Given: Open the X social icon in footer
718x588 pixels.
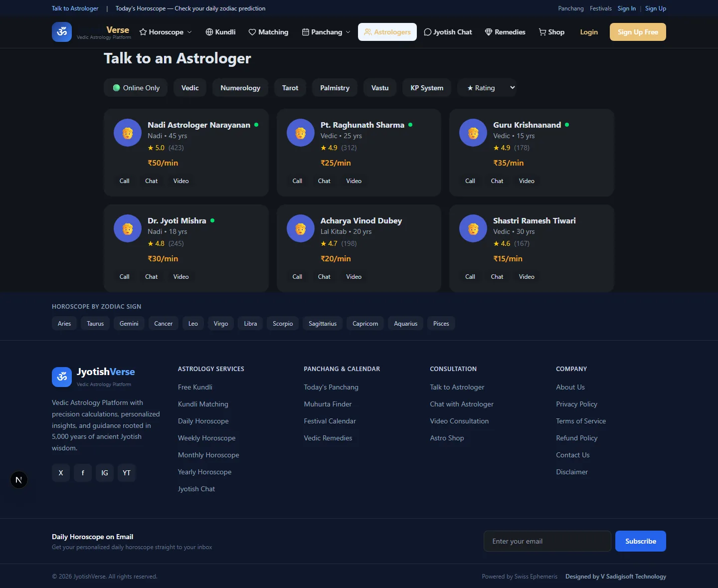Looking at the screenshot, I should (x=61, y=473).
